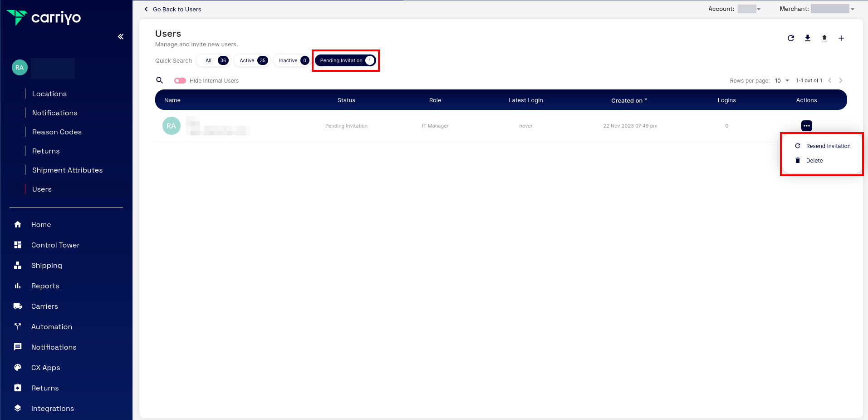The height and width of the screenshot is (420, 868).
Task: Open Locations settings item
Action: [49, 94]
